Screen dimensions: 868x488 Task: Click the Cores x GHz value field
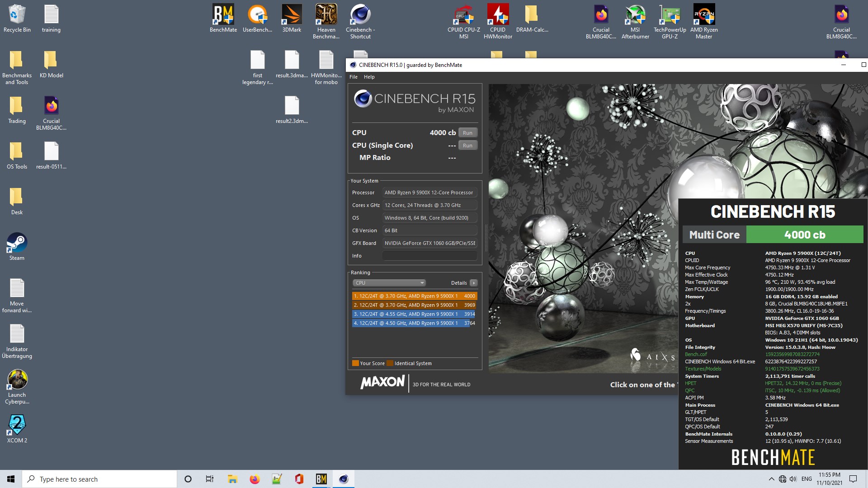pyautogui.click(x=429, y=205)
